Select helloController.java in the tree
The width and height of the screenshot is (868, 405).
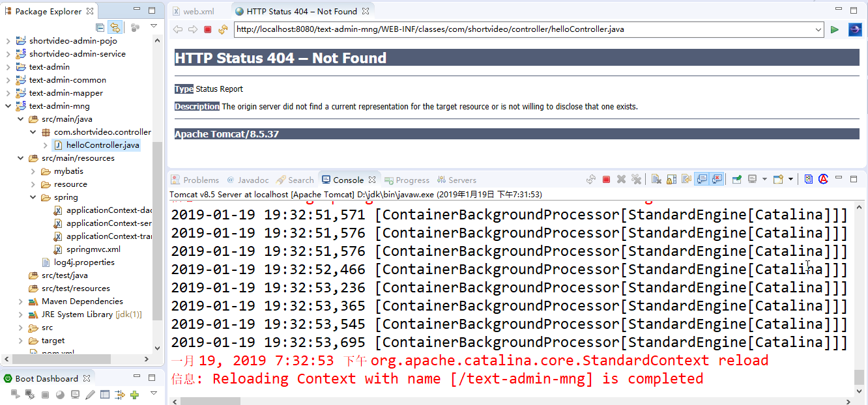point(102,145)
